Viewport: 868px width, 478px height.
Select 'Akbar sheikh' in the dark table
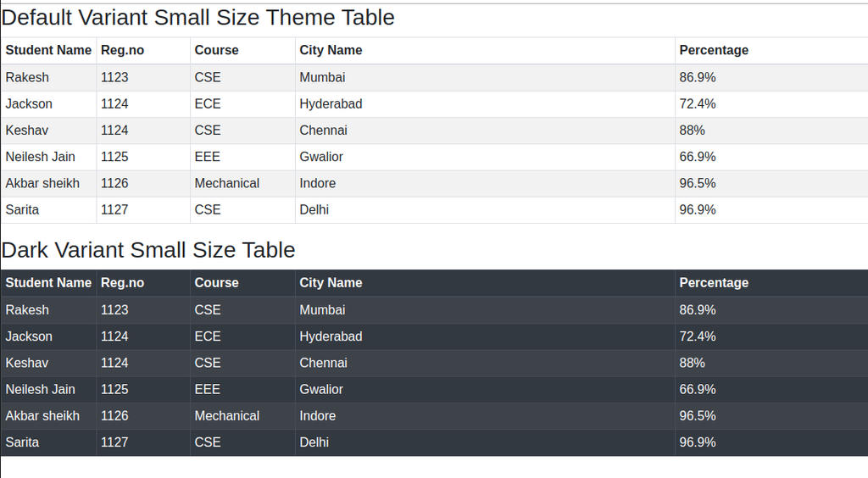42,416
